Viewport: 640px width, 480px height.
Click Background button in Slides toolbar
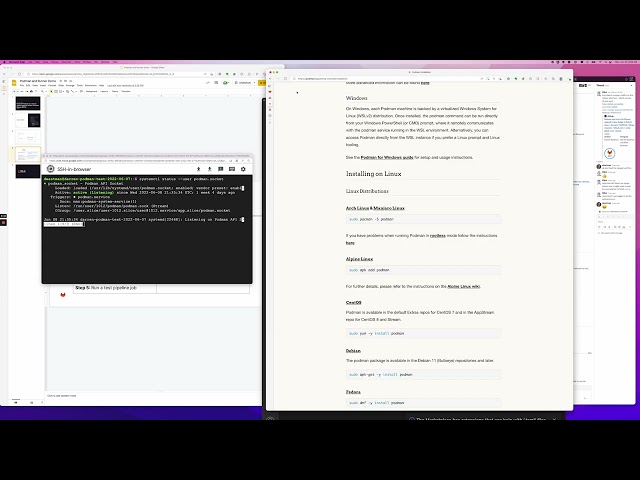click(x=91, y=91)
